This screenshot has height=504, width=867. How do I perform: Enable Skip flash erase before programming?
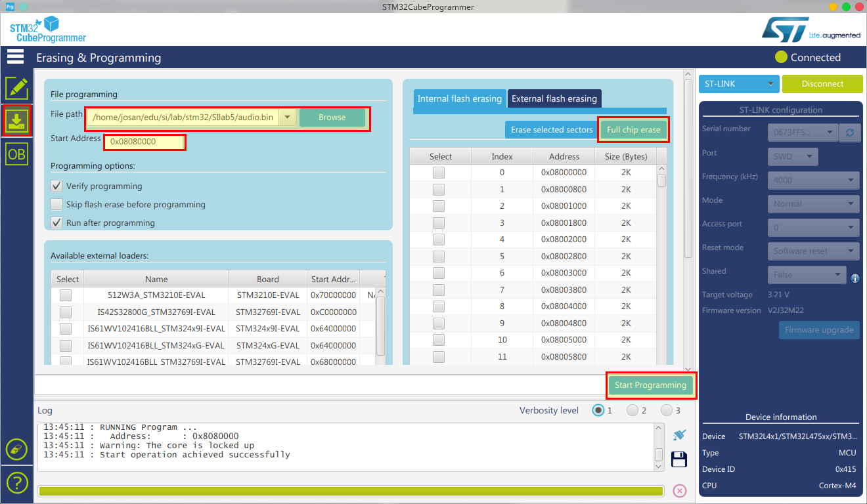(57, 205)
